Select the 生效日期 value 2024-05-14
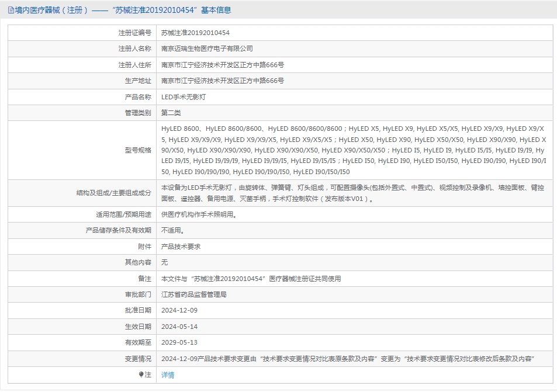Image resolution: width=557 pixels, height=392 pixels. [x=179, y=327]
